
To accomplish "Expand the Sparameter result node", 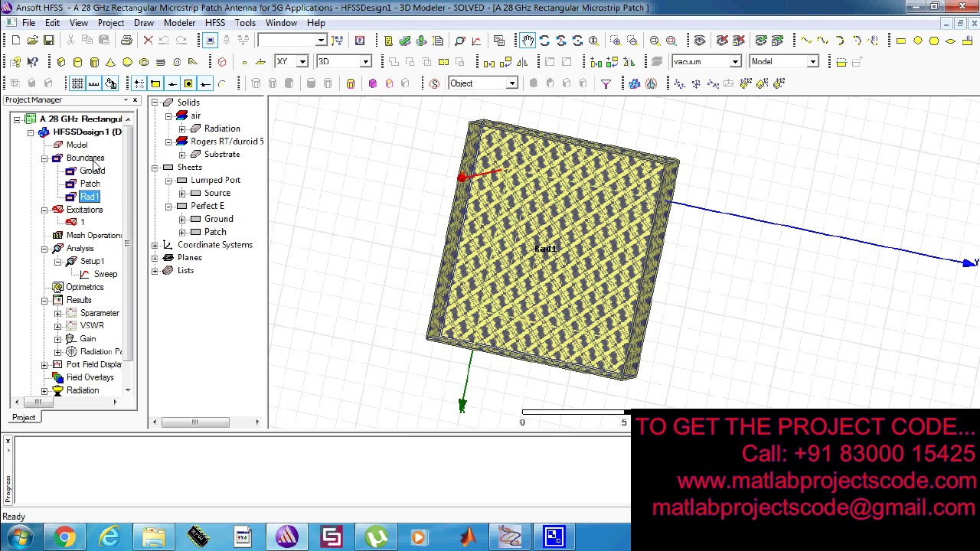I will point(58,313).
